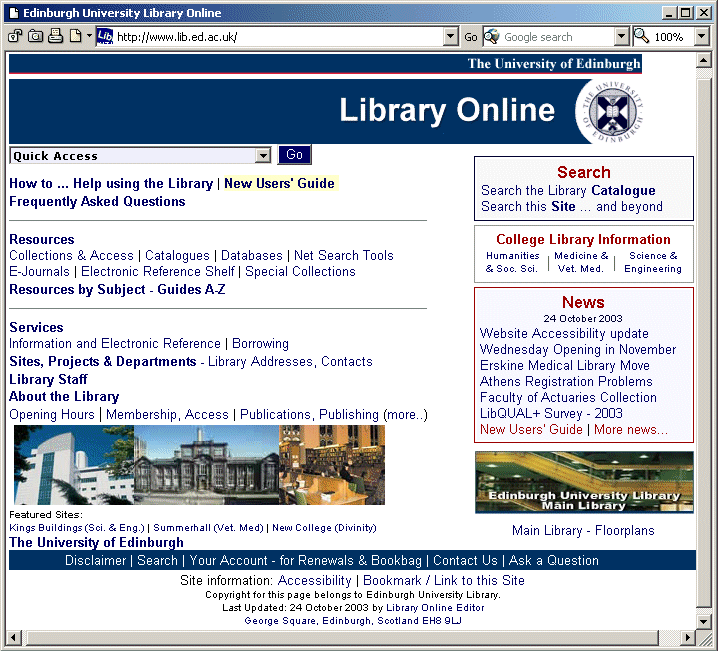
Task: Open Science & Engineering college info
Action: click(x=653, y=262)
